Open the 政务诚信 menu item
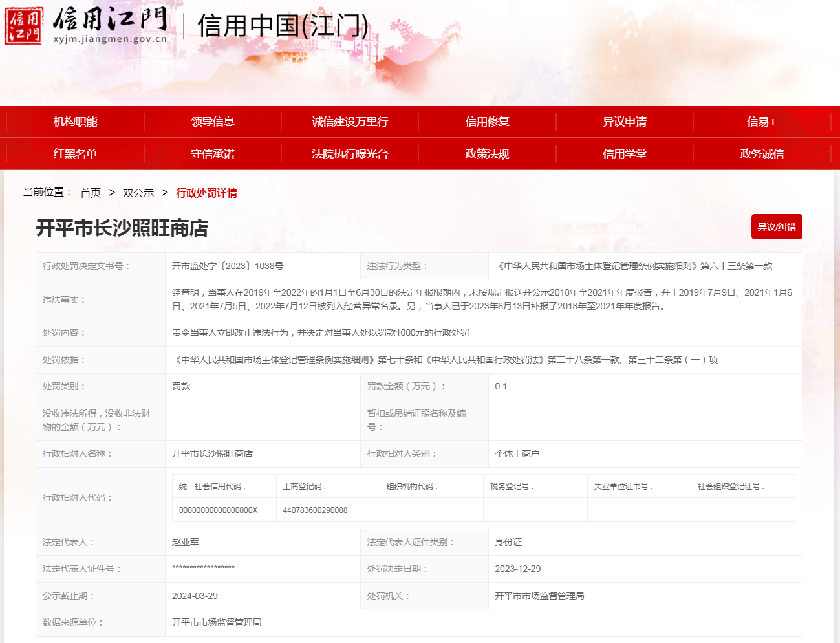 tap(761, 154)
